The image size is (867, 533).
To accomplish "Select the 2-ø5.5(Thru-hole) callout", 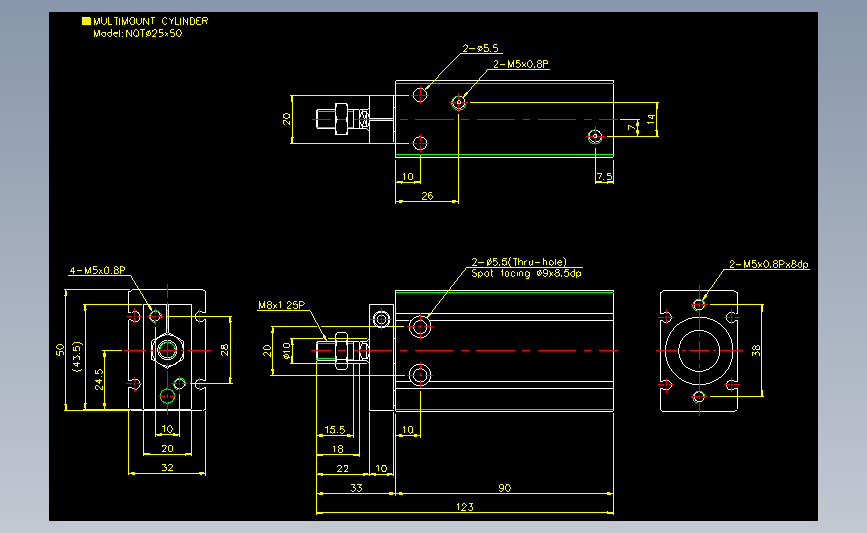I will point(519,262).
